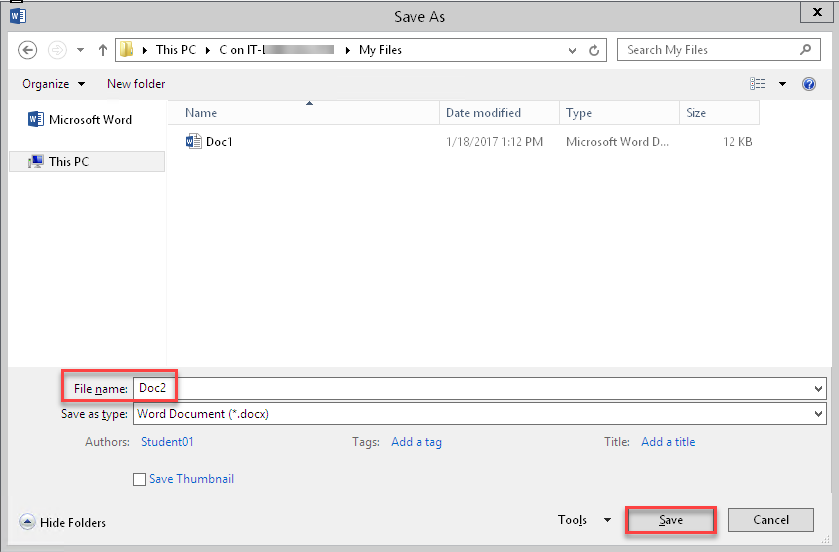Screen dimensions: 839x552
Task: Click the Back navigation arrow
Action: pyautogui.click(x=28, y=50)
